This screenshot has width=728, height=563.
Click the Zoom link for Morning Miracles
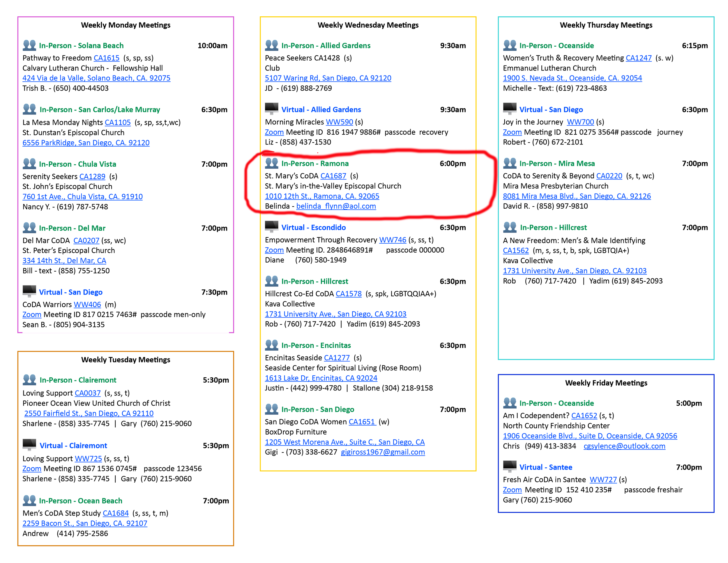click(x=274, y=132)
